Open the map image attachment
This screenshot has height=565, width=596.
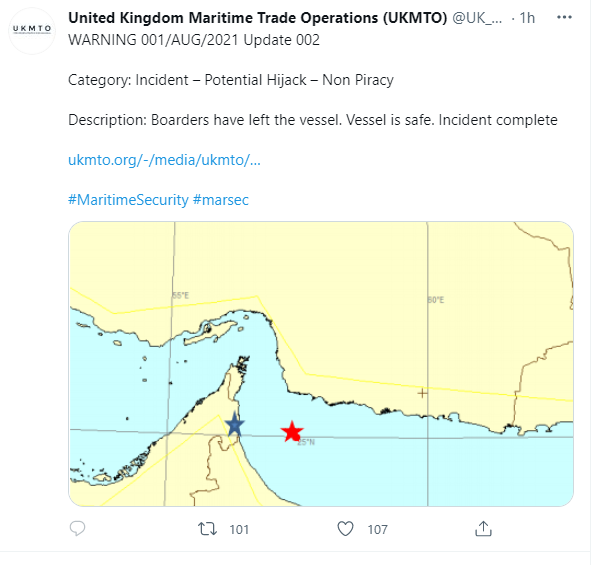pos(321,364)
